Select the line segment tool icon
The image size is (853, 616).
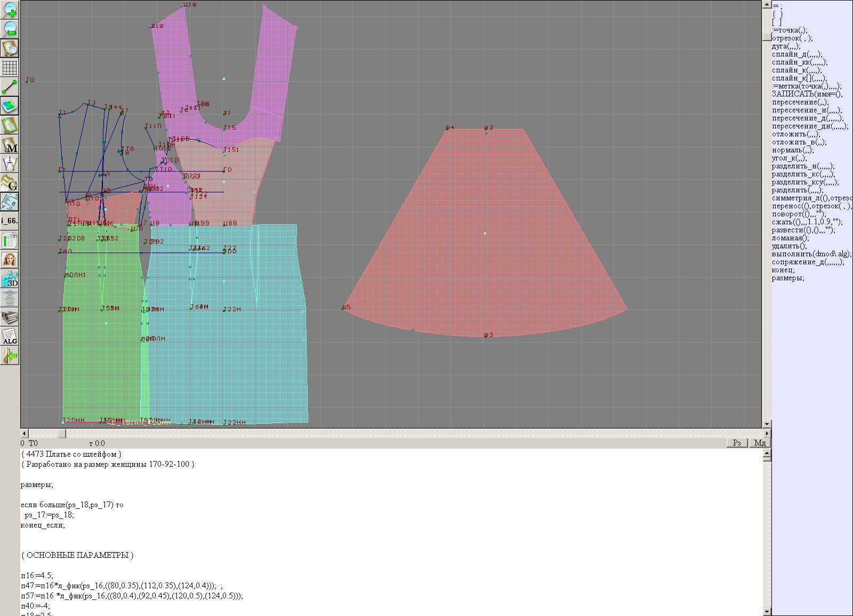(10, 87)
